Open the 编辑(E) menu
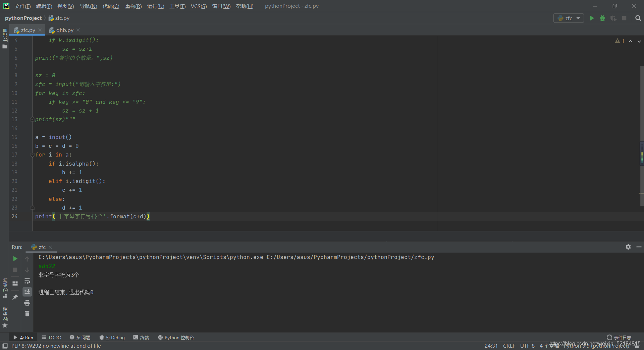 (x=44, y=6)
